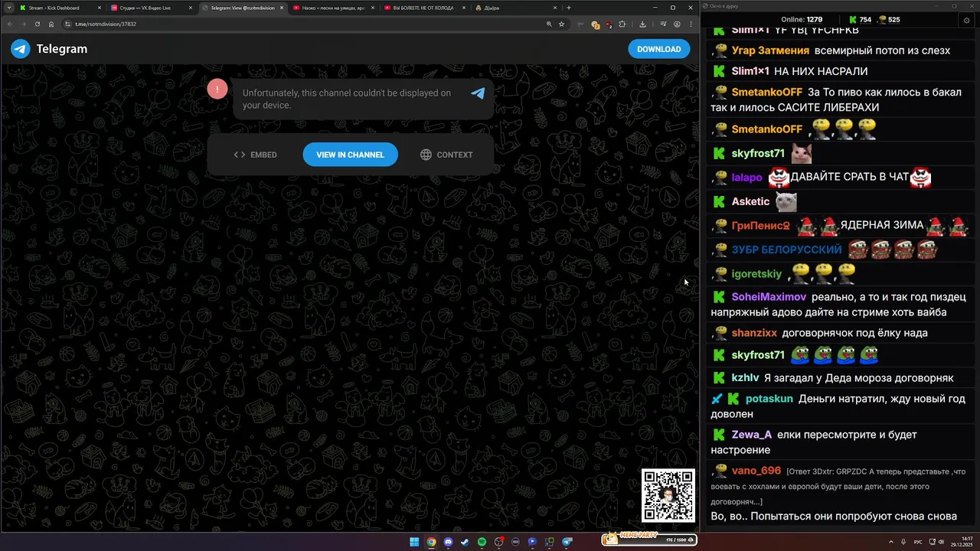Click username shanzixx in chat

(754, 333)
